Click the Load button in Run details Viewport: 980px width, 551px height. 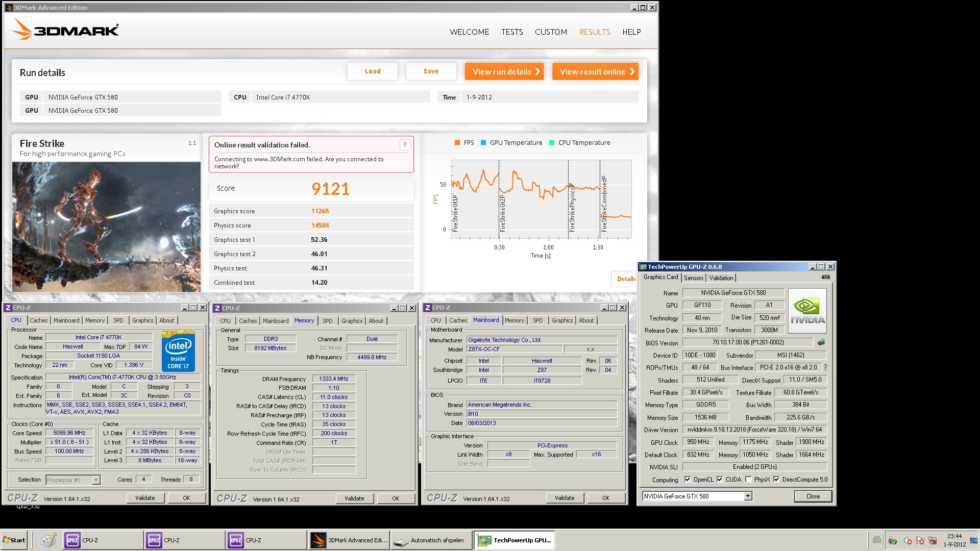point(373,71)
